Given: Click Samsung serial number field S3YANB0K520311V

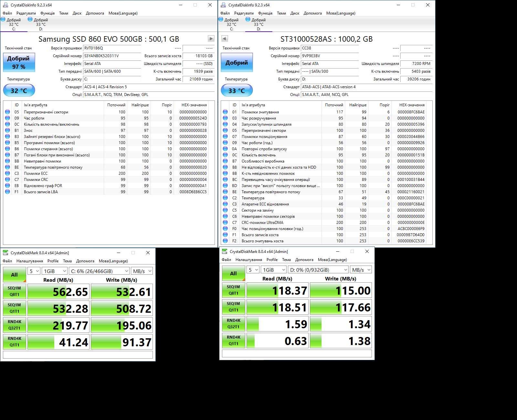Looking at the screenshot, I should [112, 56].
